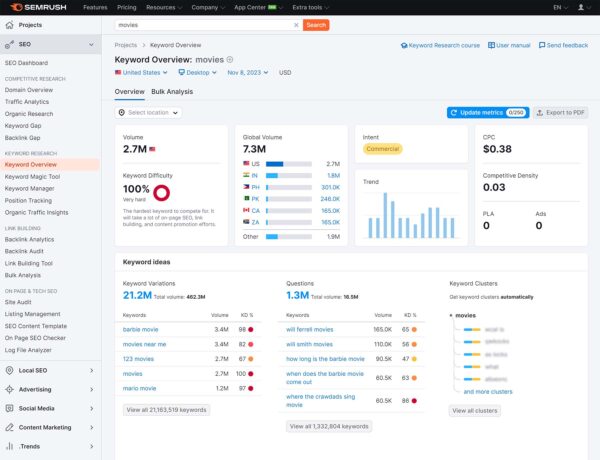Click the US flag next to Volume

click(152, 149)
